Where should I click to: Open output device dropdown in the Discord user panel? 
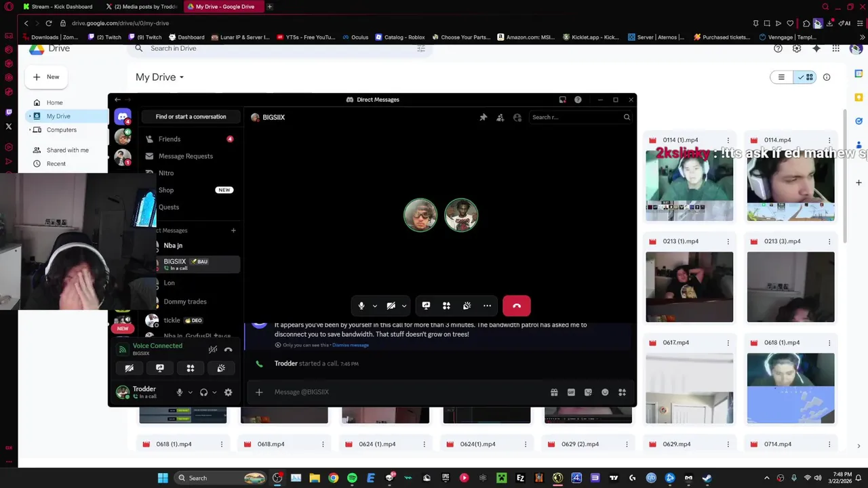(214, 392)
